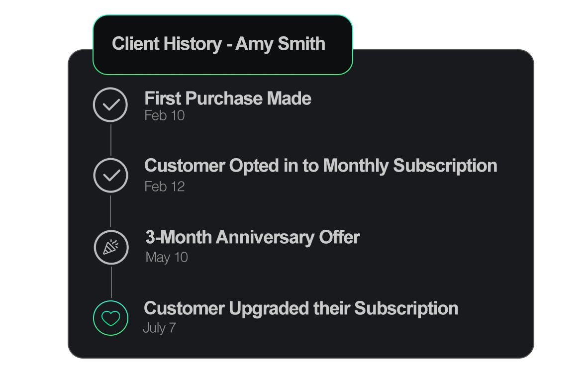The width and height of the screenshot is (588, 378).
Task: Click the word Subscription in upgraded entry
Action: click(406, 309)
